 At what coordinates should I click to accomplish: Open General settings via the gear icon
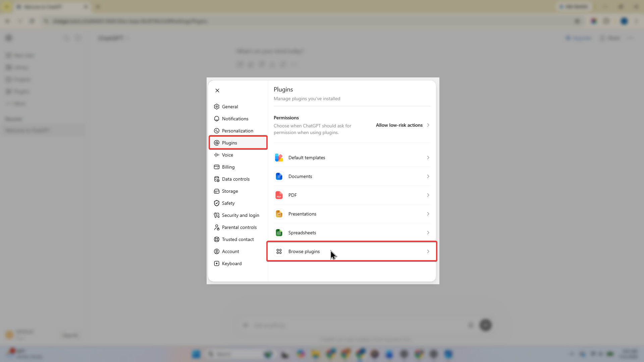coord(217,107)
